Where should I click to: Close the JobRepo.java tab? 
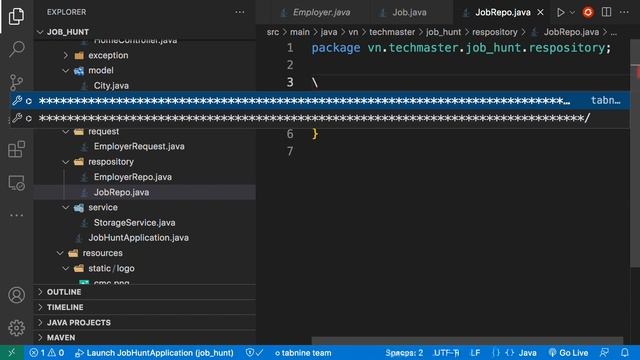[540, 12]
